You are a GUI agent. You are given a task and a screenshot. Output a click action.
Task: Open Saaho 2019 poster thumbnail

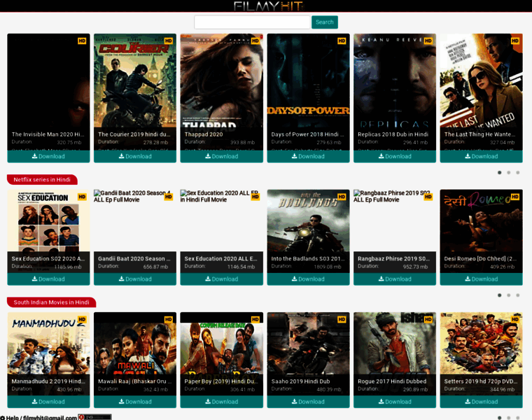[308, 343]
